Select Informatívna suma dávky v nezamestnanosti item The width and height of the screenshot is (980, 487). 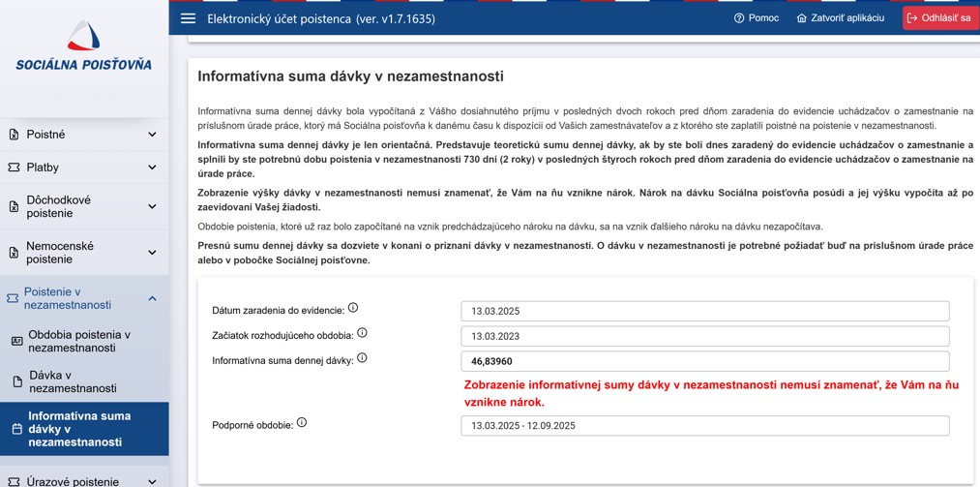click(84, 430)
